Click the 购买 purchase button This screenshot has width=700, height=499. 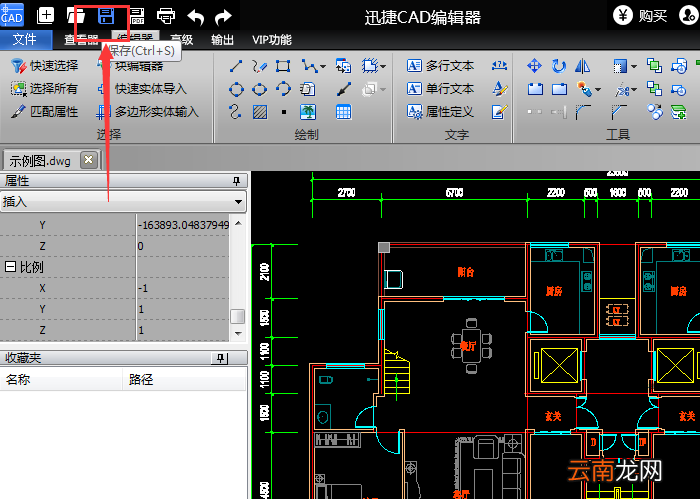641,16
